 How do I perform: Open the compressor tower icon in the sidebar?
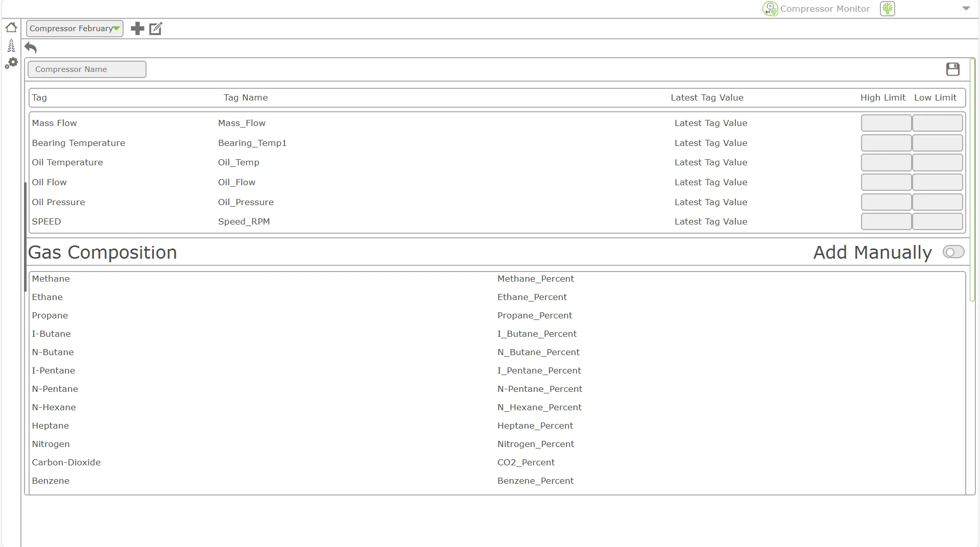click(x=11, y=46)
